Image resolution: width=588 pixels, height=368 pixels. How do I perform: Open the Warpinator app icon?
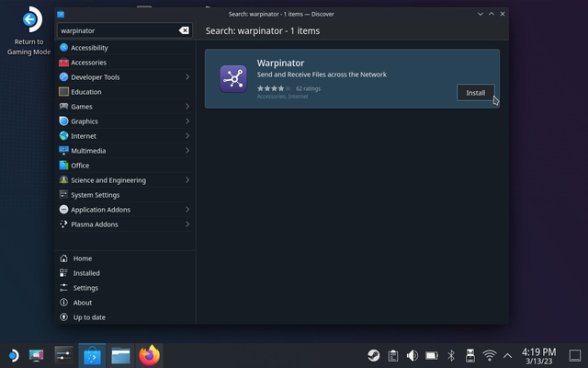click(x=233, y=78)
